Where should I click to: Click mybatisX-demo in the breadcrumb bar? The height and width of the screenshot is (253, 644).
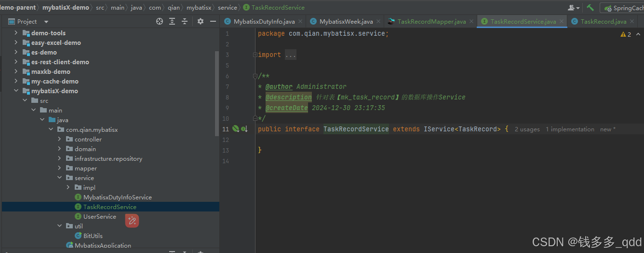tap(66, 7)
